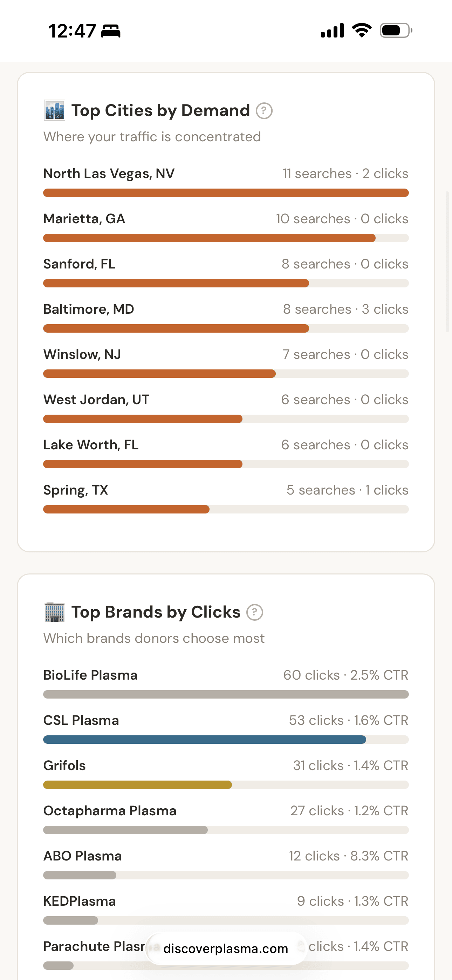This screenshot has height=980, width=452.
Task: Click help icon beside Top Brands by Clicks
Action: (x=254, y=613)
